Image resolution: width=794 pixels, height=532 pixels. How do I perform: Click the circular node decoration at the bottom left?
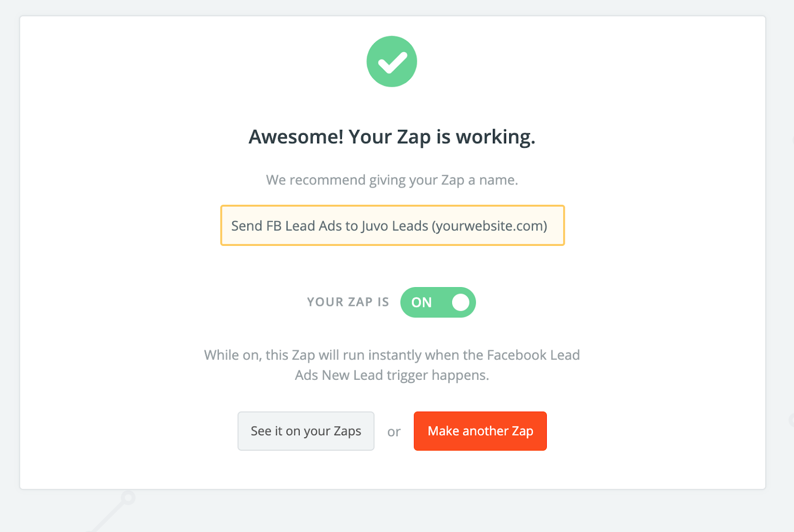(x=128, y=497)
